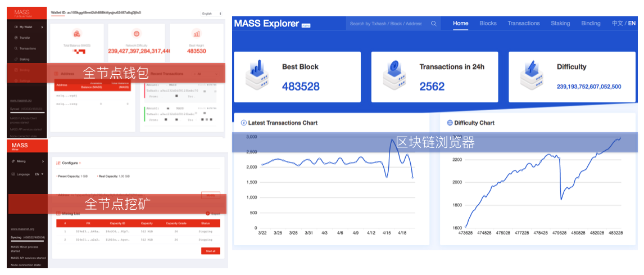Click the Capacity Grade column header

pos(176,223)
